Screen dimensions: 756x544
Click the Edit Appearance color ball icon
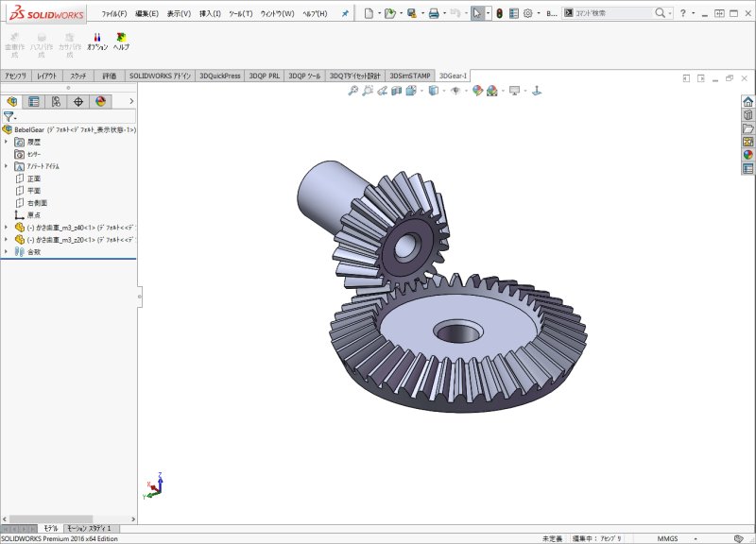(x=477, y=91)
